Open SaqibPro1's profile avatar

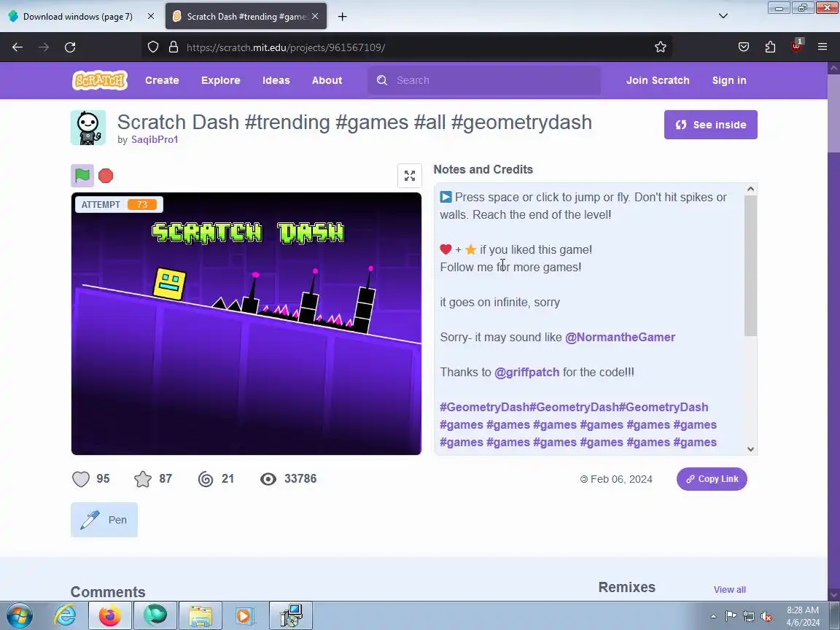88,128
